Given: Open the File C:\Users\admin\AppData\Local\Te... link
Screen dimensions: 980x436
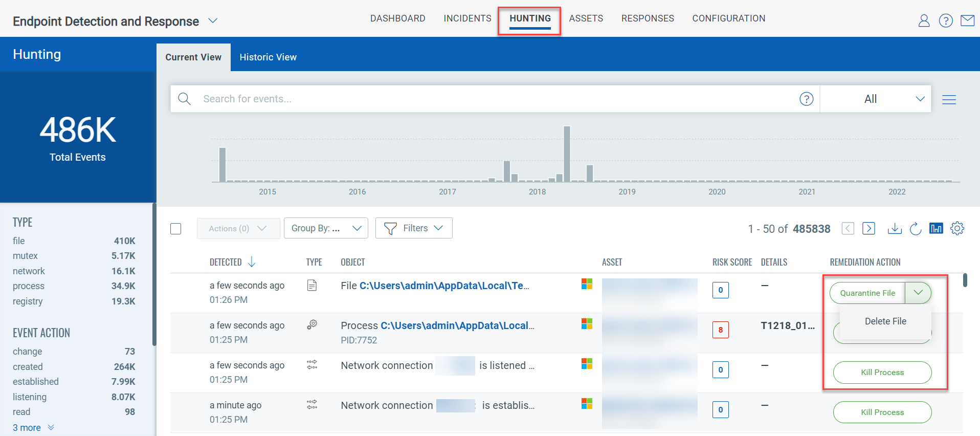Looking at the screenshot, I should [444, 286].
